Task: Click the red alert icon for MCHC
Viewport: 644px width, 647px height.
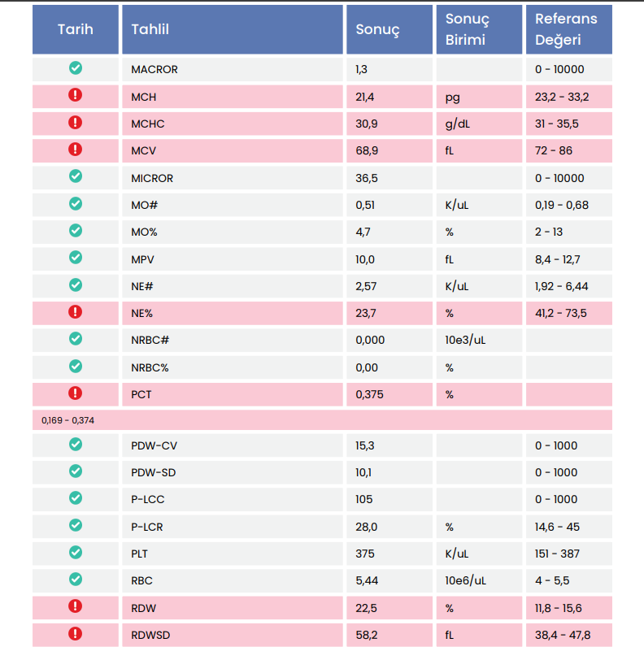Action: (76, 123)
